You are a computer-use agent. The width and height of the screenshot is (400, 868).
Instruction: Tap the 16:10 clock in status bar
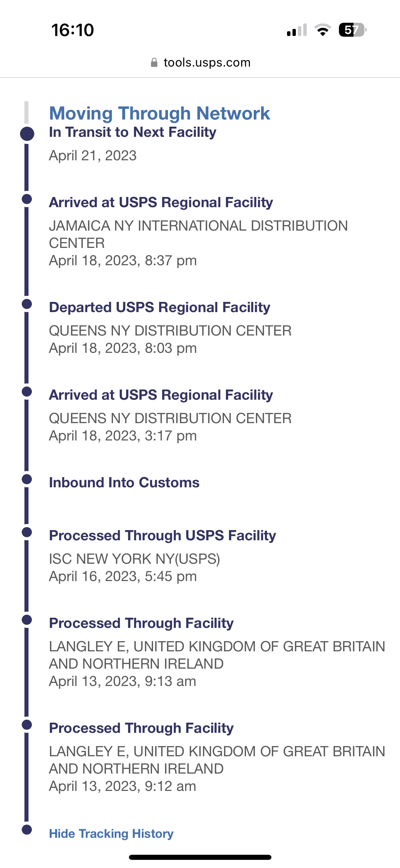click(73, 30)
